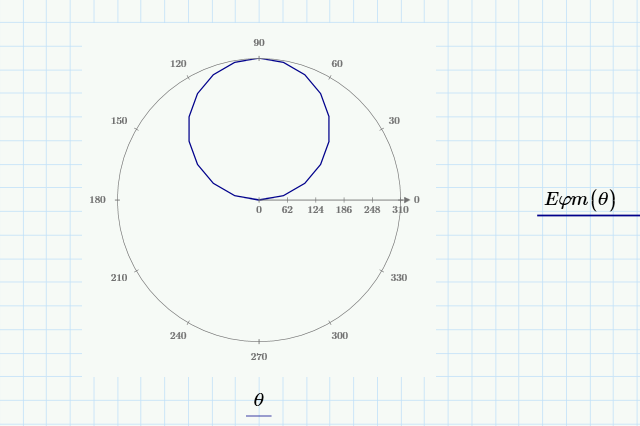Click the blue trace line under Eφm(θ)
Image resolution: width=640 pixels, height=426 pixels.
[588, 215]
